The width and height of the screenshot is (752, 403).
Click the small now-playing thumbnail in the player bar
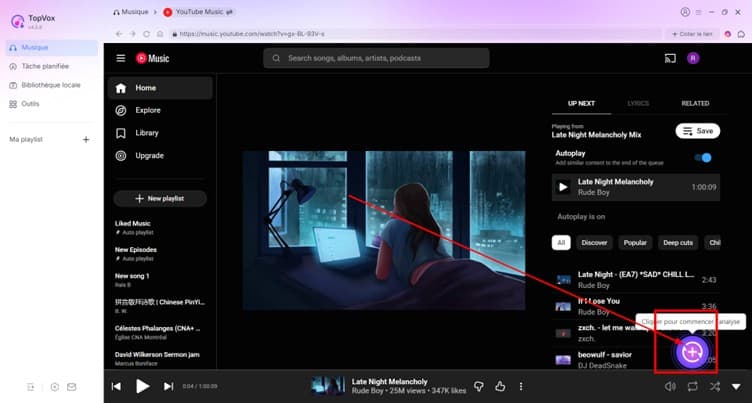(328, 386)
